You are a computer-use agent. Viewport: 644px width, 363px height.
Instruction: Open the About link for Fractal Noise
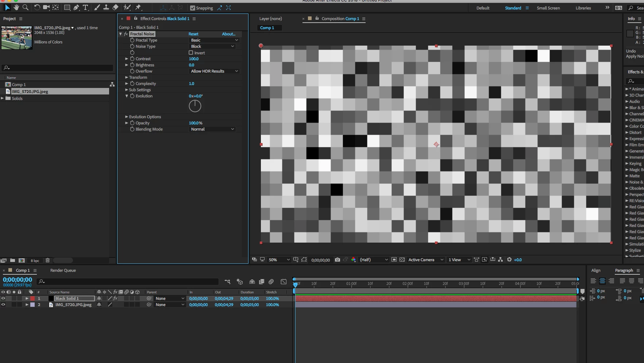229,34
